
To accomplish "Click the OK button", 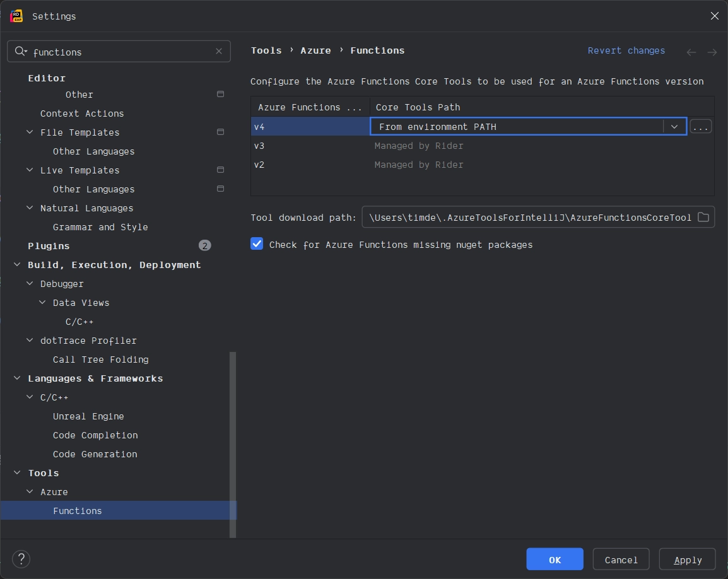I will click(555, 559).
